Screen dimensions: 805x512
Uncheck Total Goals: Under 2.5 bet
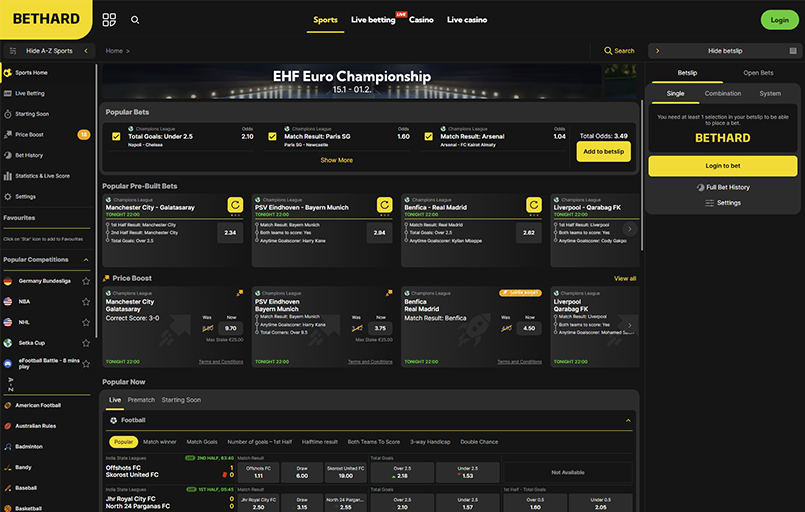[116, 137]
